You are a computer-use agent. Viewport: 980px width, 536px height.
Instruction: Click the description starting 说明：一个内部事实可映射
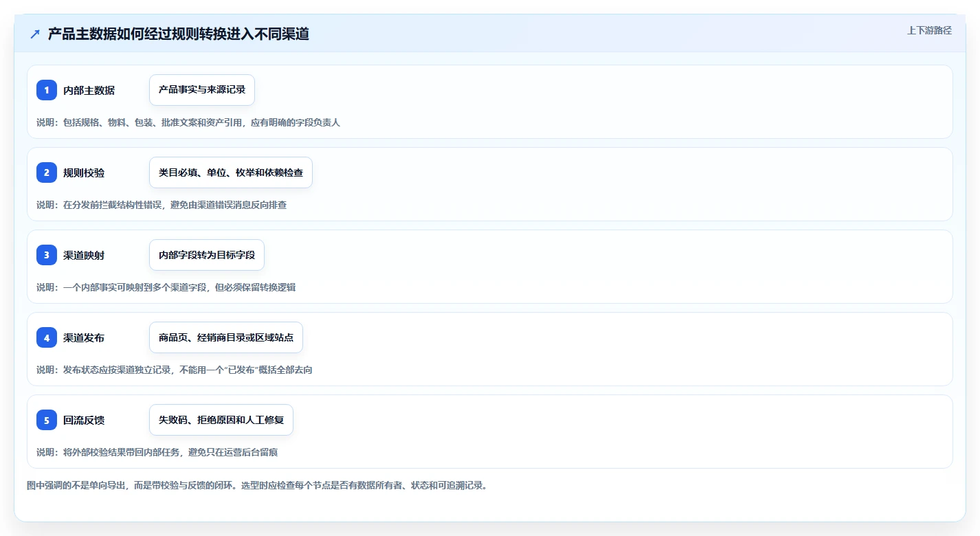tap(166, 287)
